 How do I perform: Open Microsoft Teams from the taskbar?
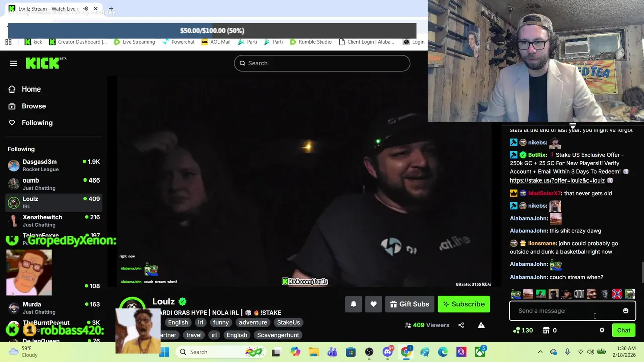pos(332,352)
